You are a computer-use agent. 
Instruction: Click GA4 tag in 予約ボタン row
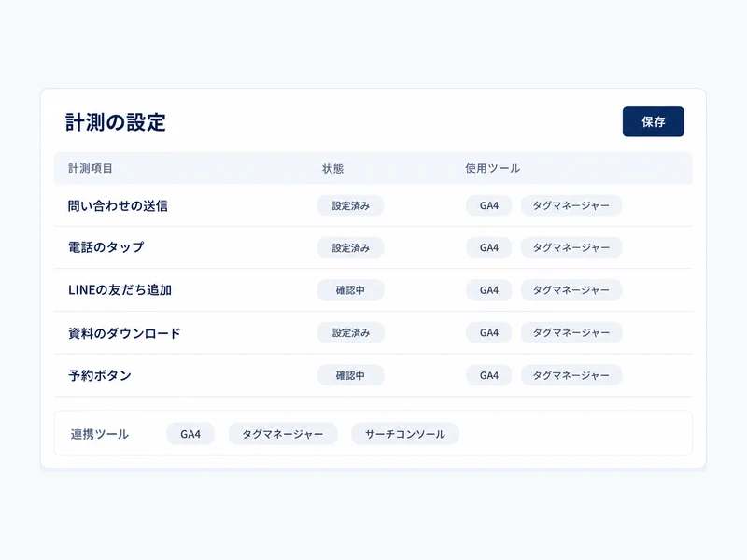488,375
